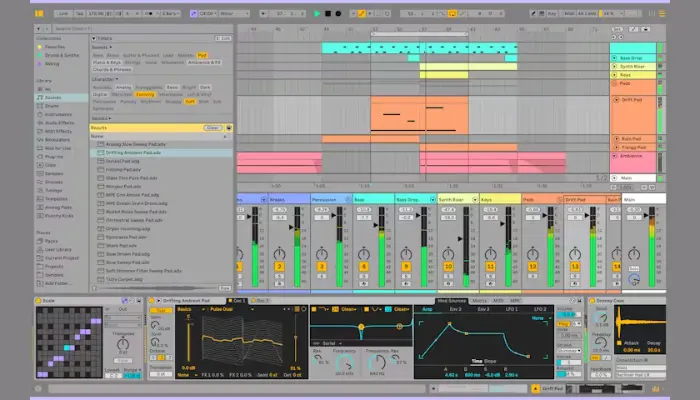Image resolution: width=700 pixels, height=400 pixels.
Task: Select the LFO 1 modulation tab
Action: 512,309
